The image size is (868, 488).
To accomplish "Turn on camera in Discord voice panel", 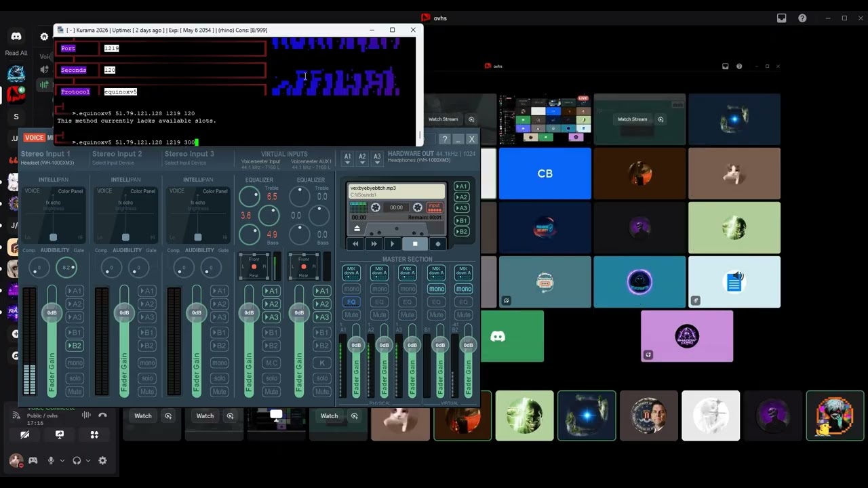I will [25, 434].
